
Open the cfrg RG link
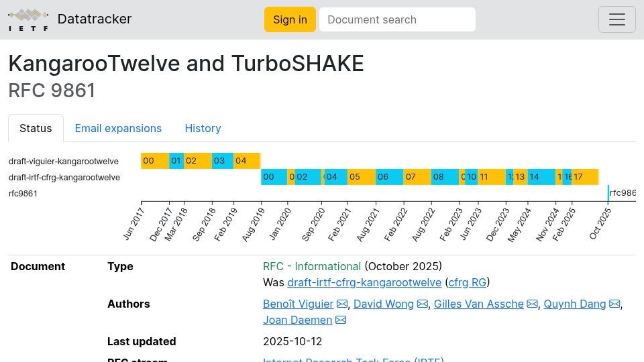pos(468,282)
